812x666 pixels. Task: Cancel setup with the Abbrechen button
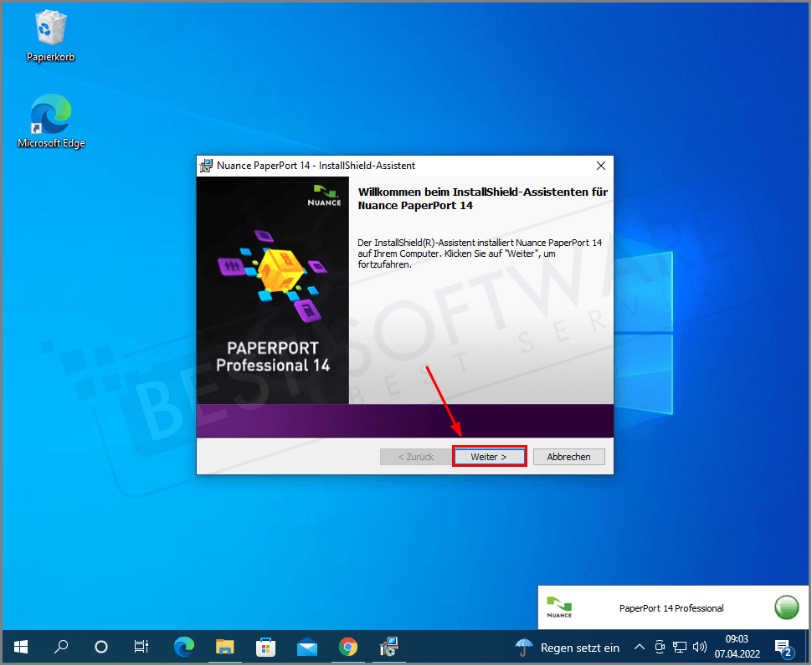click(568, 457)
